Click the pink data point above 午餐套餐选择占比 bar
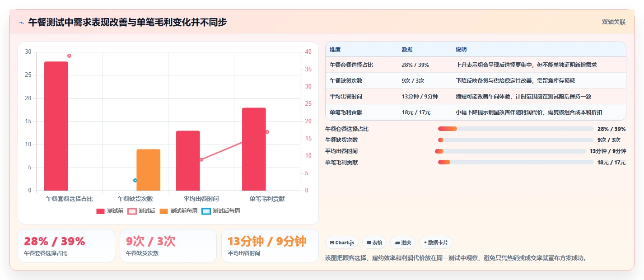Viewport: 644px width, 280px height. point(69,56)
